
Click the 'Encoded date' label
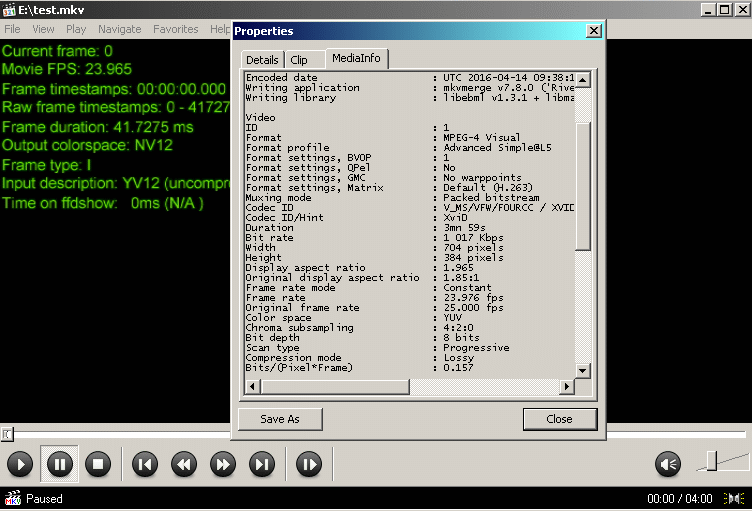click(282, 78)
